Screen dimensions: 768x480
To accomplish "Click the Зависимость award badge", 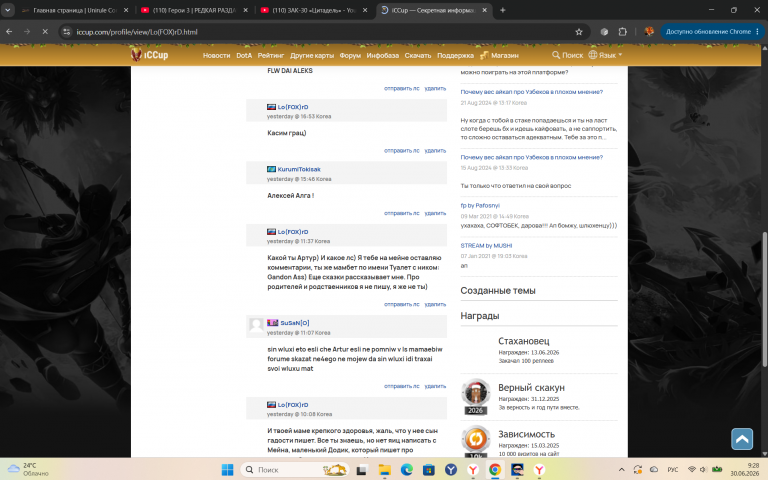I will tap(475, 441).
